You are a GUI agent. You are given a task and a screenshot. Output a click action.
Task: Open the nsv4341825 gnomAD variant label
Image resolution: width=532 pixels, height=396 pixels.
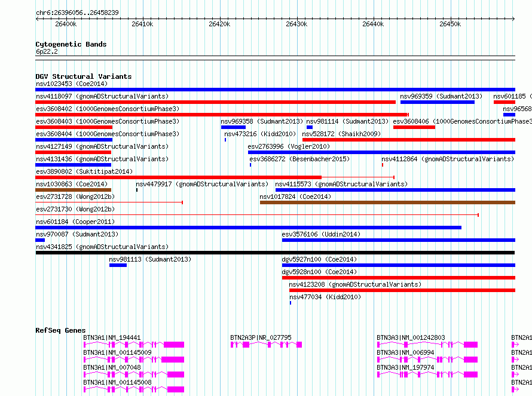102,247
